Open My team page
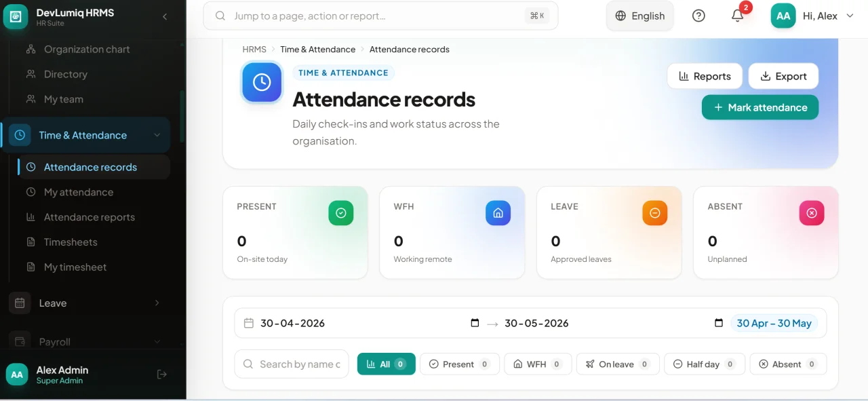 coord(64,99)
